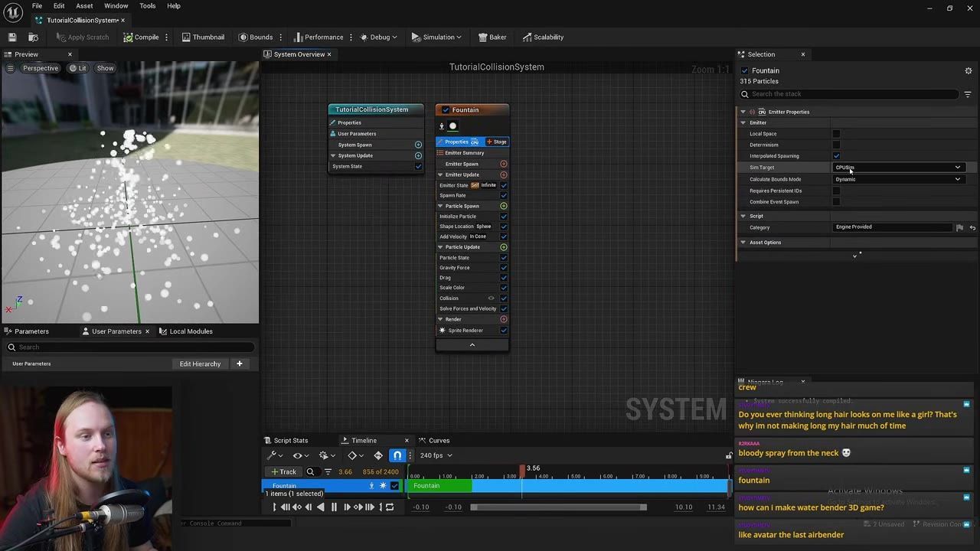Open the File menu
This screenshot has height=551, width=980.
coord(37,6)
